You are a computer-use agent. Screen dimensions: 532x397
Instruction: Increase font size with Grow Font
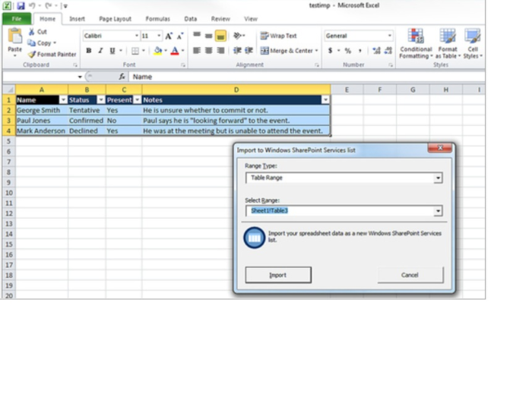coord(169,36)
